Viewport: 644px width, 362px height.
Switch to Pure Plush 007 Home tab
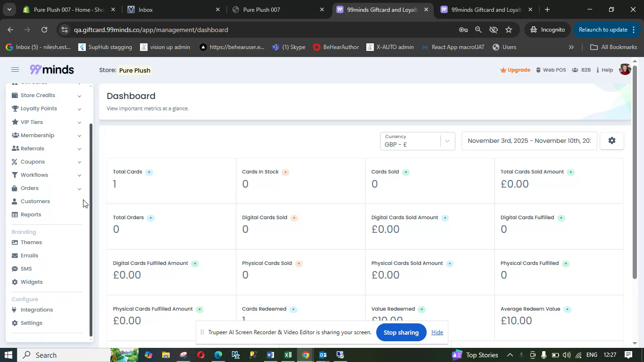tap(68, 9)
